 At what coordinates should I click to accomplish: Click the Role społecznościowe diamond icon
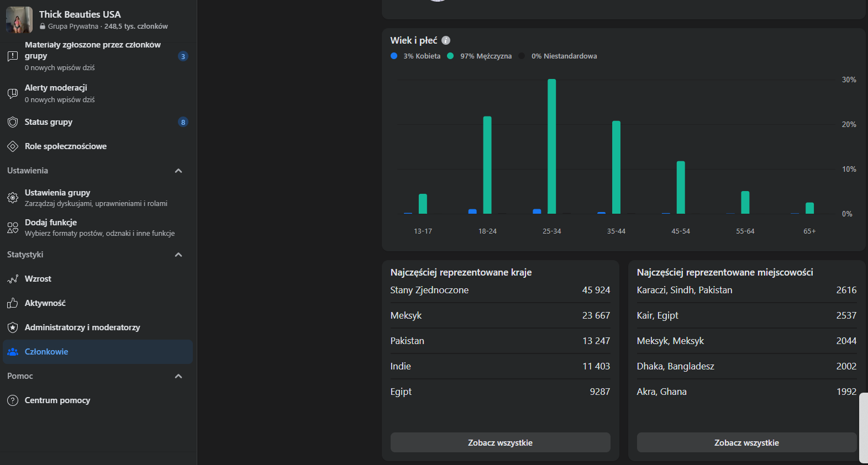point(13,146)
